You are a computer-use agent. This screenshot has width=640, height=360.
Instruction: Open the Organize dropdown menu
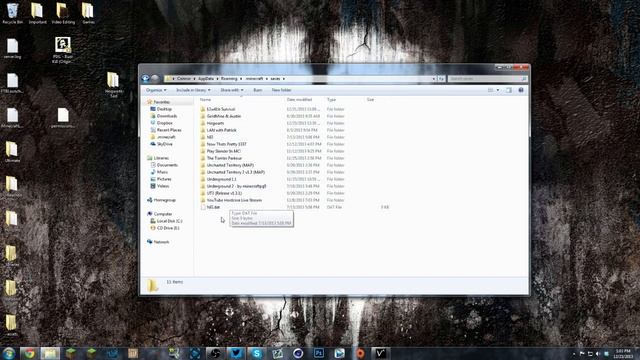156,90
